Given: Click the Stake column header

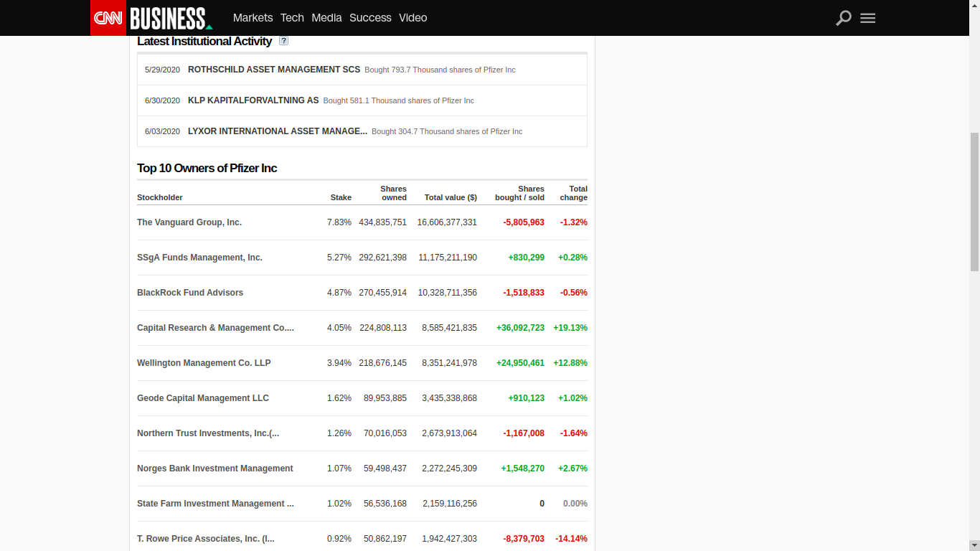Looking at the screenshot, I should (341, 197).
